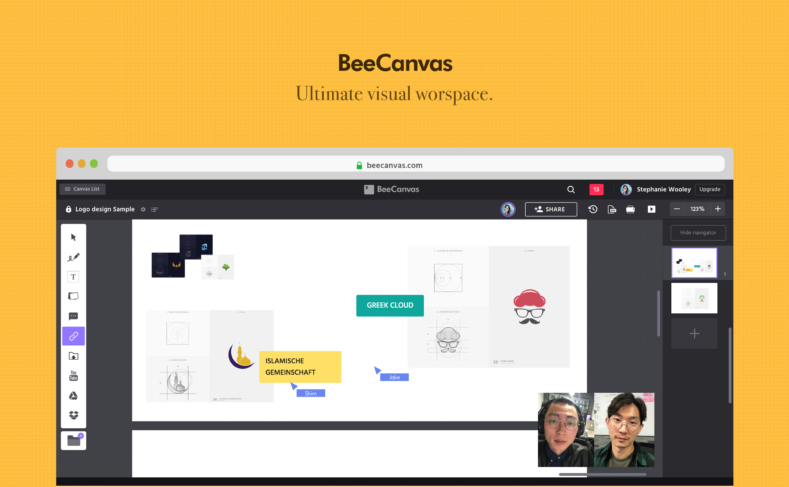789x487 pixels.
Task: Open Dropbox file import
Action: click(73, 415)
